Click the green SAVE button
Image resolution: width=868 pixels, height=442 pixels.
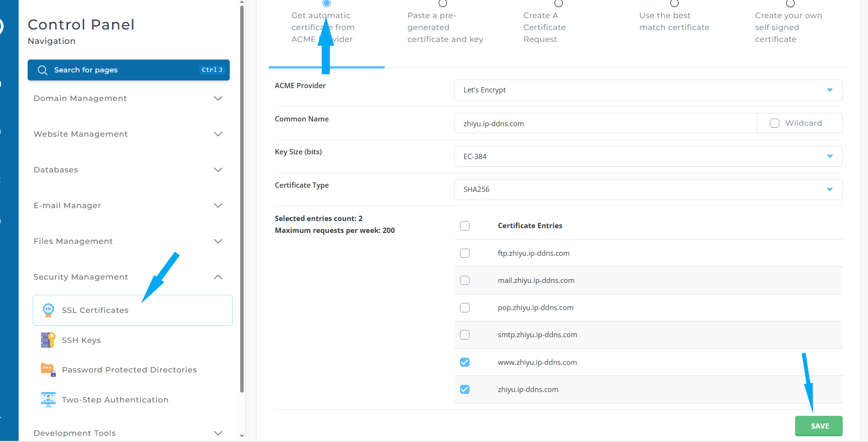click(x=818, y=426)
